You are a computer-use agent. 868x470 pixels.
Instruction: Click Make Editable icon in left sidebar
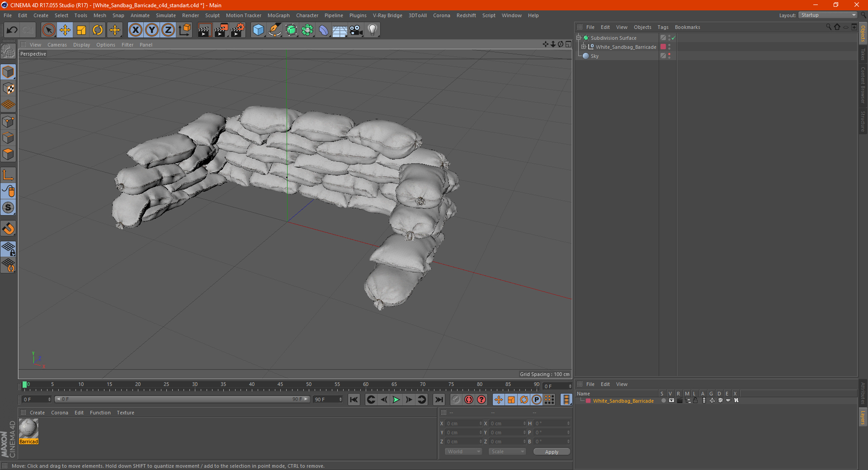click(8, 52)
